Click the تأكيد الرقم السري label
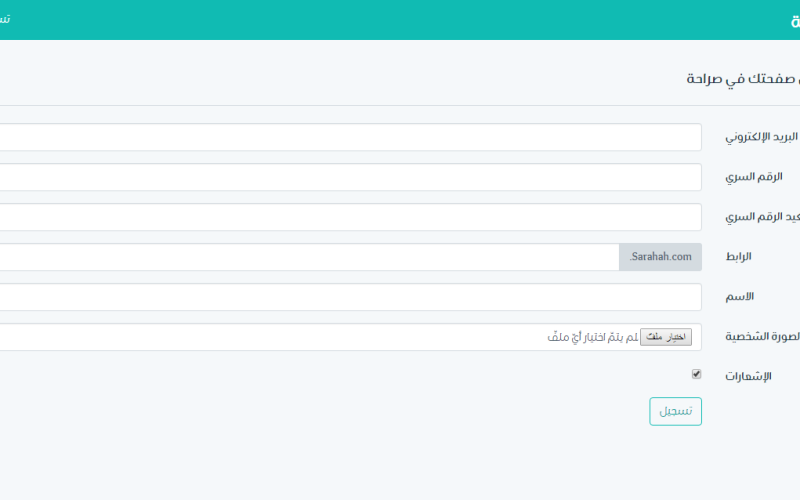 pos(765,217)
